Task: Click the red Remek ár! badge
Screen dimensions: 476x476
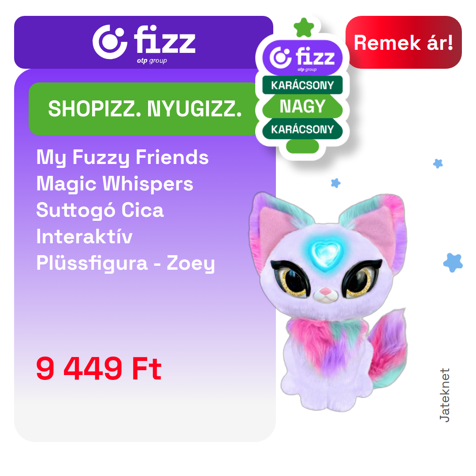Action: pyautogui.click(x=403, y=42)
